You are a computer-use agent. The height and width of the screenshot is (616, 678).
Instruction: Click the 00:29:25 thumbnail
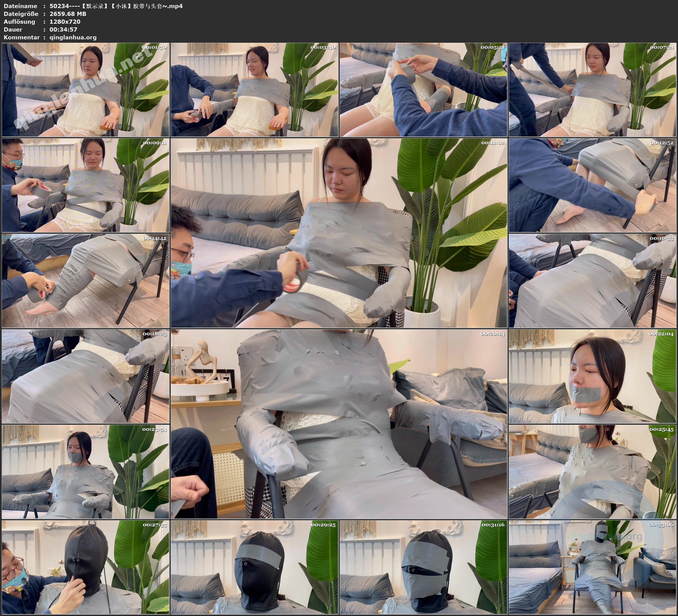254,567
